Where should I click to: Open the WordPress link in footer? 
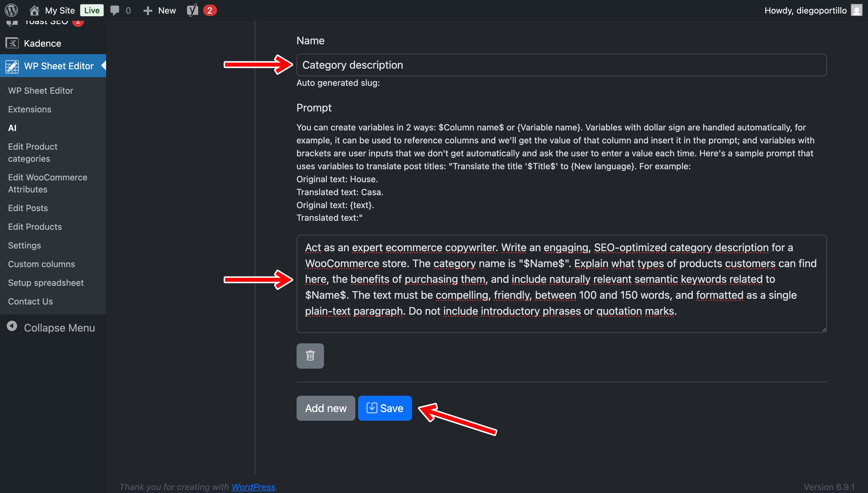click(253, 487)
